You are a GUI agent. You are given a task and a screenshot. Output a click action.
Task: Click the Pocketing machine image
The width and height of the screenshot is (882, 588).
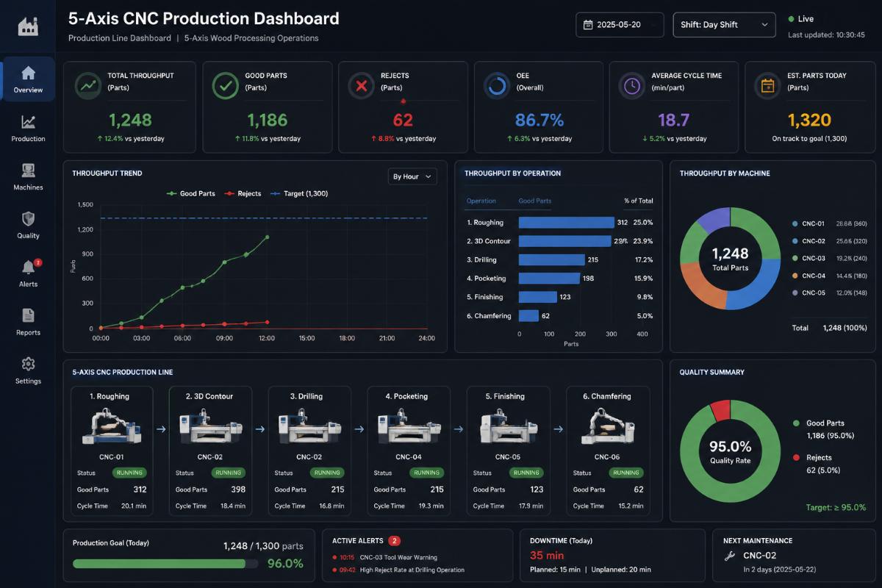pos(409,428)
